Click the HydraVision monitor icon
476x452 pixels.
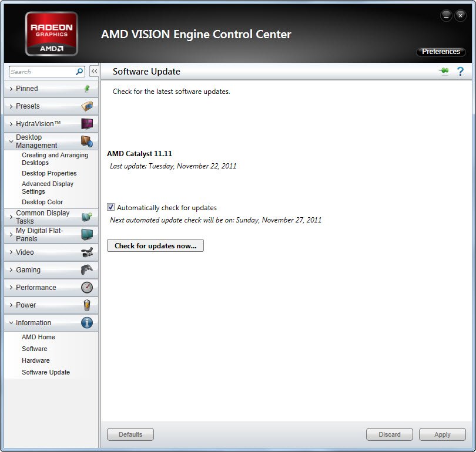click(x=87, y=124)
